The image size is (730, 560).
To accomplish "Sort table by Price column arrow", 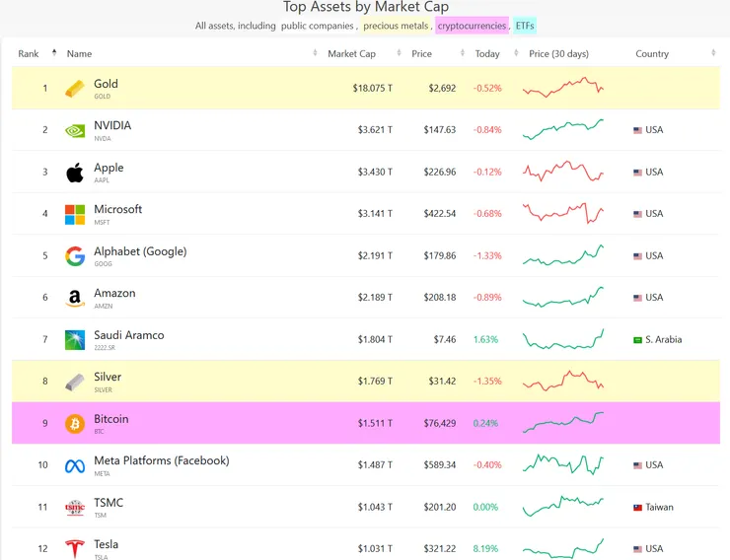I will pyautogui.click(x=462, y=52).
